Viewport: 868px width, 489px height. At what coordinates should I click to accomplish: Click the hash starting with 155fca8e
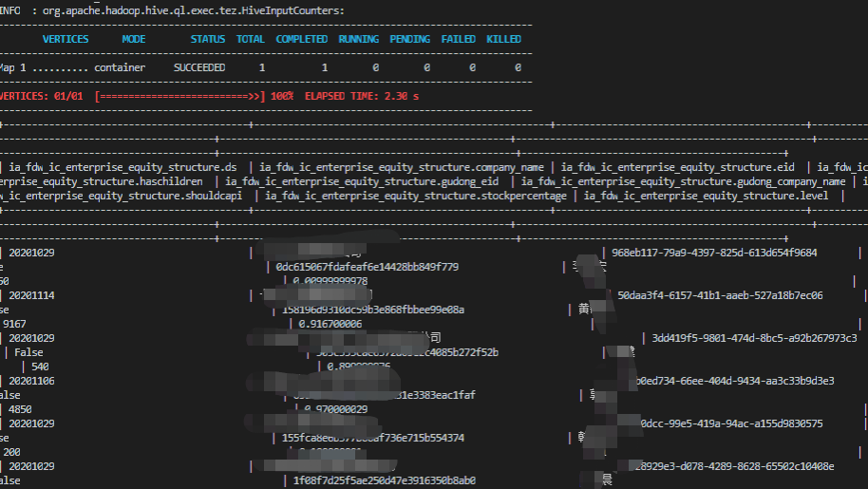(372, 438)
